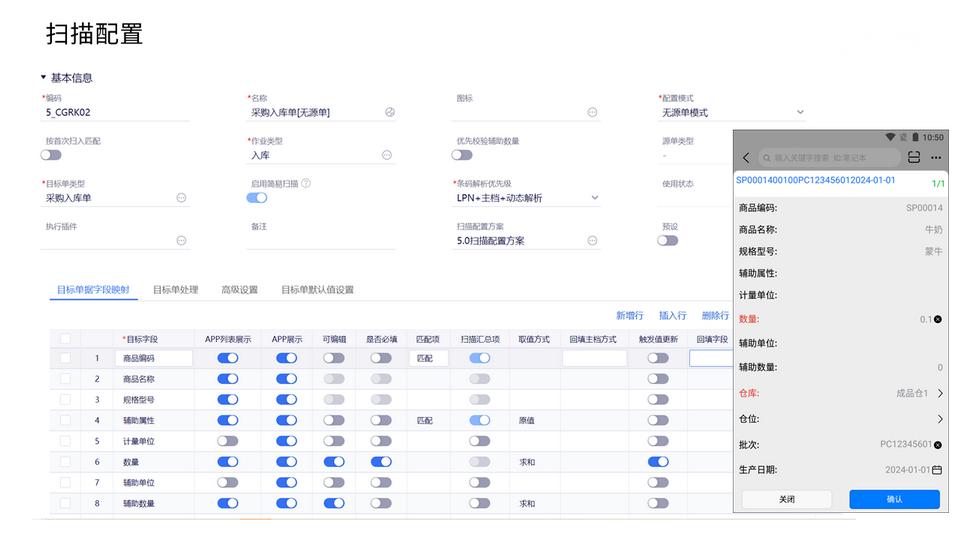The height and width of the screenshot is (540, 960).
Task: Clear the 批次 value with its X icon
Action: (x=937, y=444)
